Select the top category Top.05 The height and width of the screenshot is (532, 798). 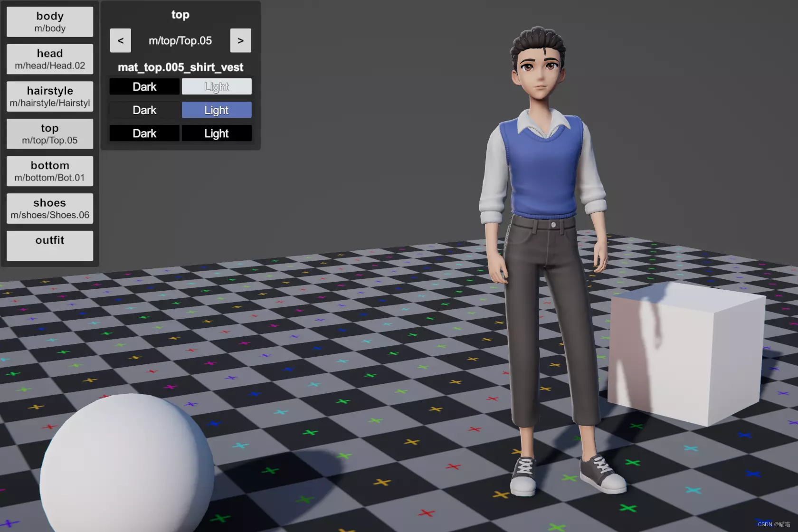point(49,133)
